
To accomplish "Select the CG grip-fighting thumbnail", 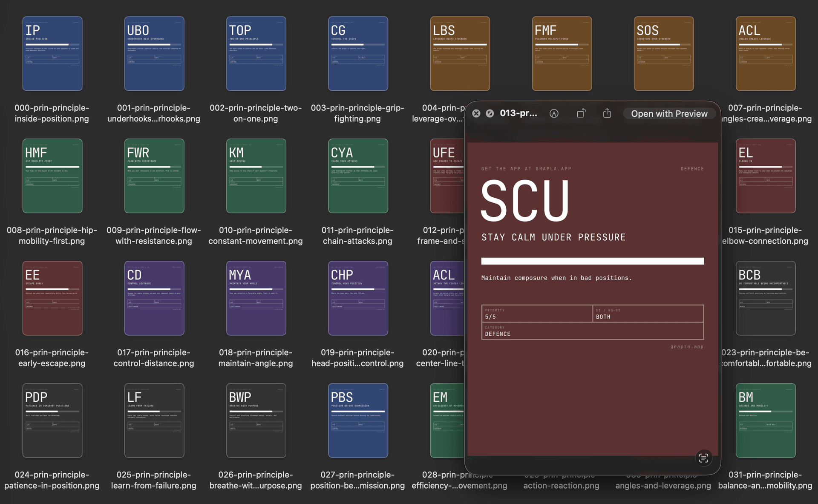I will coord(358,54).
